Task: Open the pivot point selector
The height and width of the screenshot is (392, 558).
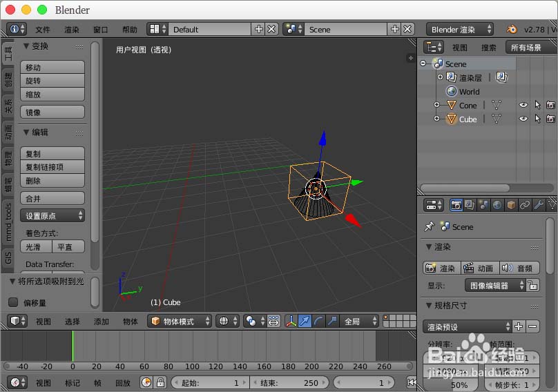Action: coord(255,321)
